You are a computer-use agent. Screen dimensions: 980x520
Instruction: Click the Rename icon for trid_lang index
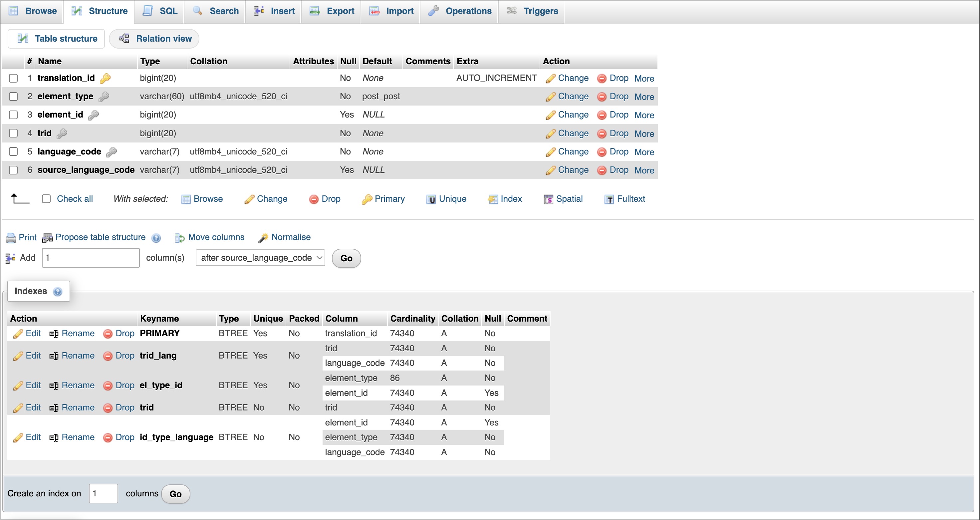[x=54, y=356]
